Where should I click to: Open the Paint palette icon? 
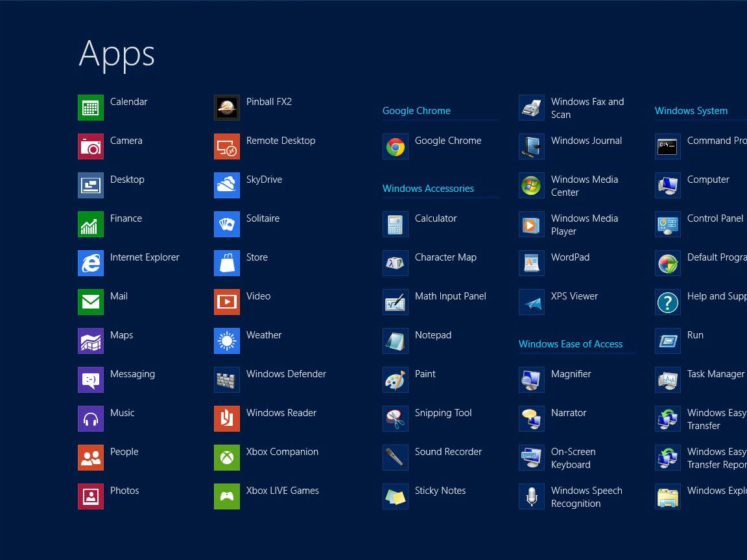coord(396,380)
